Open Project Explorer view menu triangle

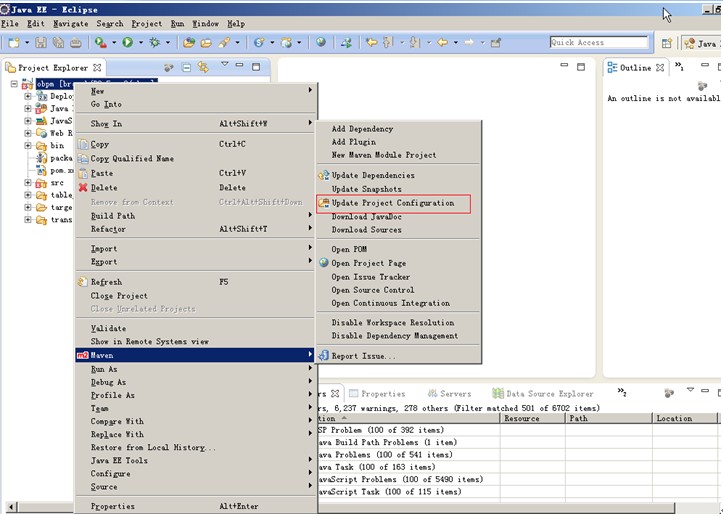[225, 64]
